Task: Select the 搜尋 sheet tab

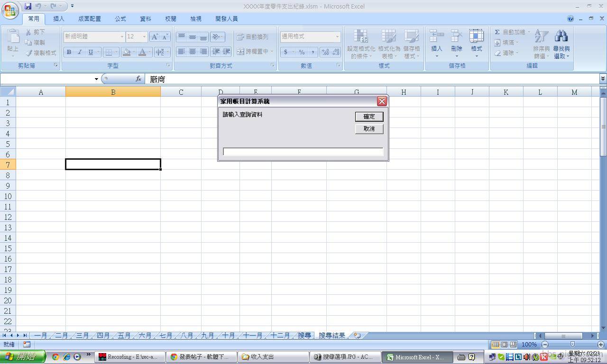Action: pos(304,336)
